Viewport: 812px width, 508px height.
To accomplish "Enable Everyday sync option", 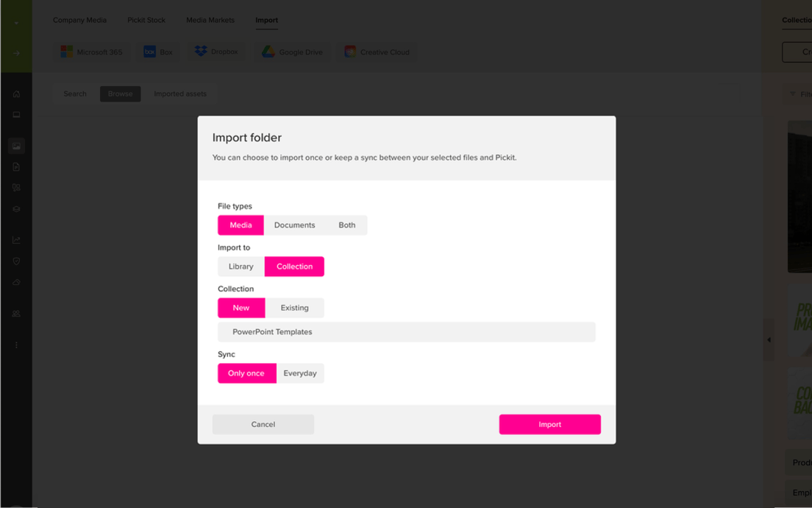I will (x=300, y=373).
